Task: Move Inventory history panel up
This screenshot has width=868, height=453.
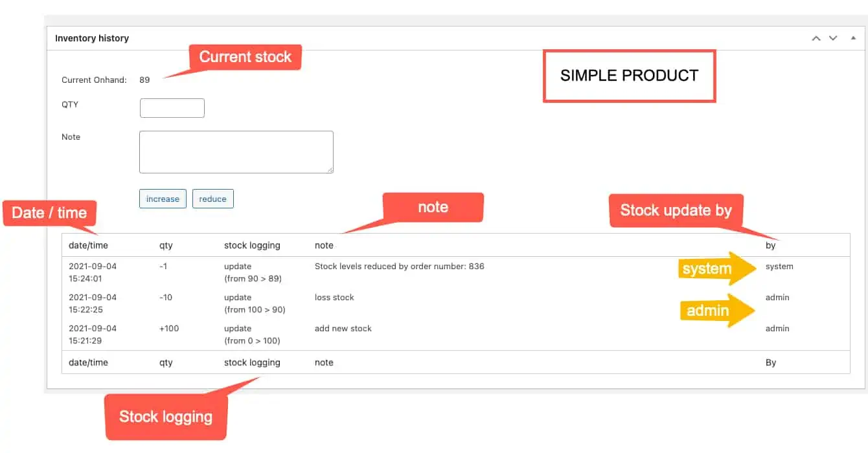Action: click(x=817, y=38)
